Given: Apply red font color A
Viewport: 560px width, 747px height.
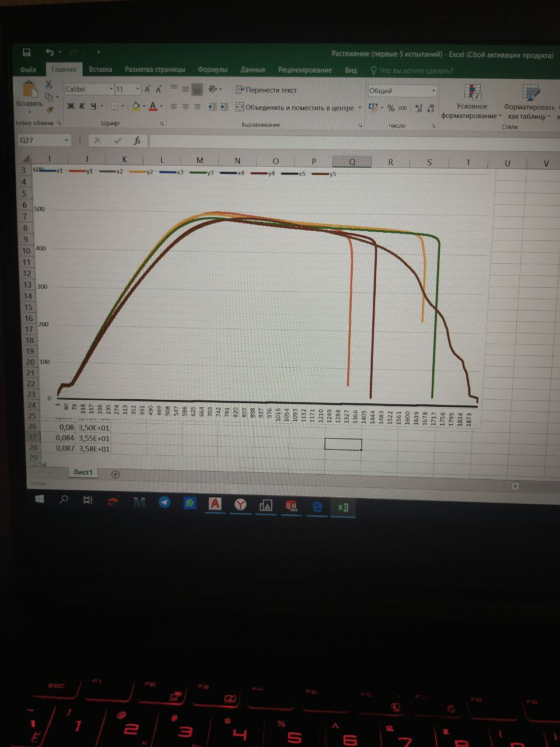Looking at the screenshot, I should [x=153, y=106].
